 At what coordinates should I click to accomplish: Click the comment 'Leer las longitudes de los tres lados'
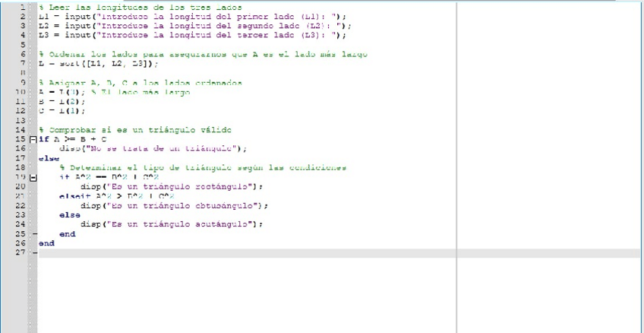(x=140, y=7)
